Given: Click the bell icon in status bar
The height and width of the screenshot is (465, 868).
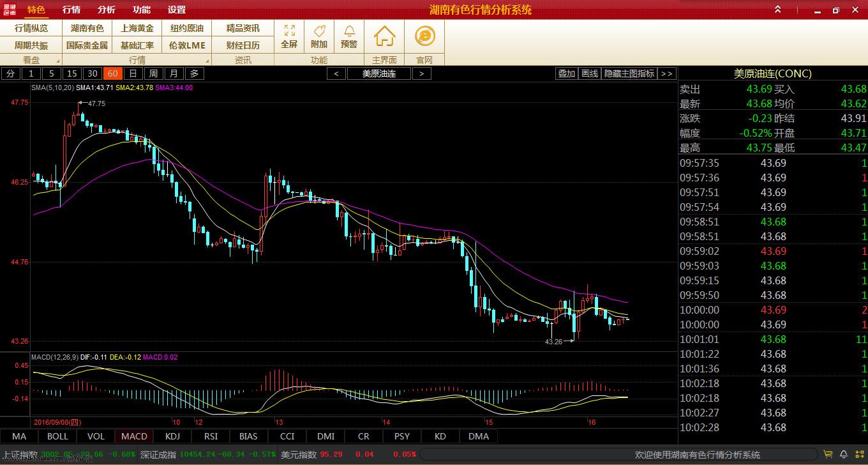Looking at the screenshot, I should (843, 455).
